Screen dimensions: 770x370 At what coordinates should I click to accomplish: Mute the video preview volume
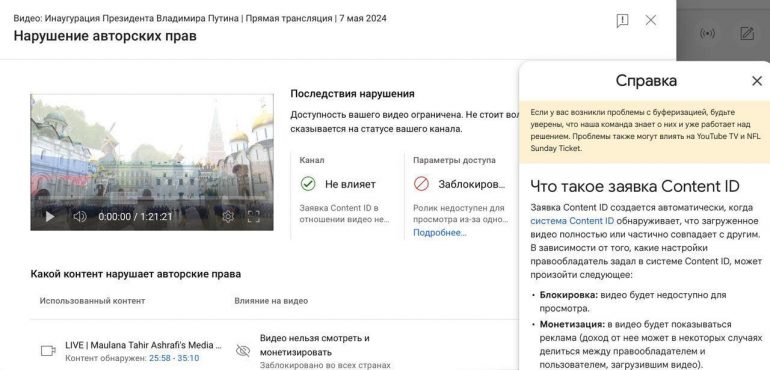(80, 216)
